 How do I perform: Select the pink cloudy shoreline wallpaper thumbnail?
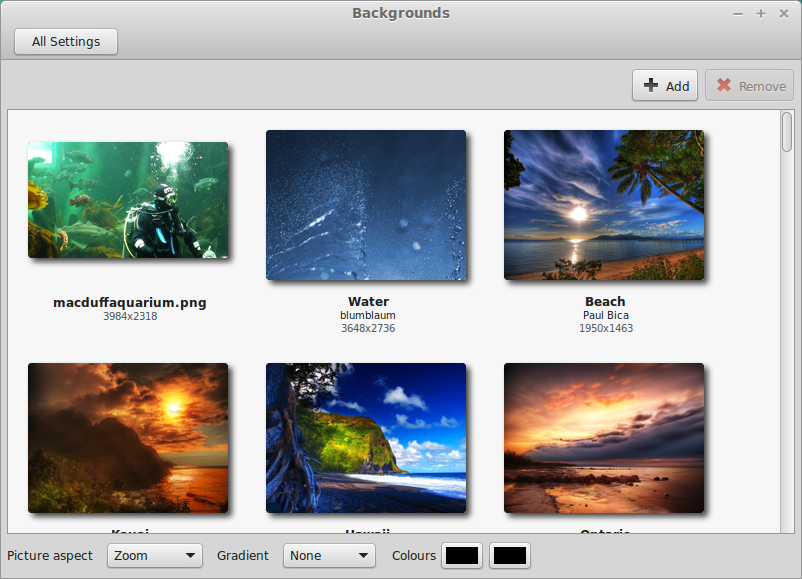pyautogui.click(x=604, y=438)
